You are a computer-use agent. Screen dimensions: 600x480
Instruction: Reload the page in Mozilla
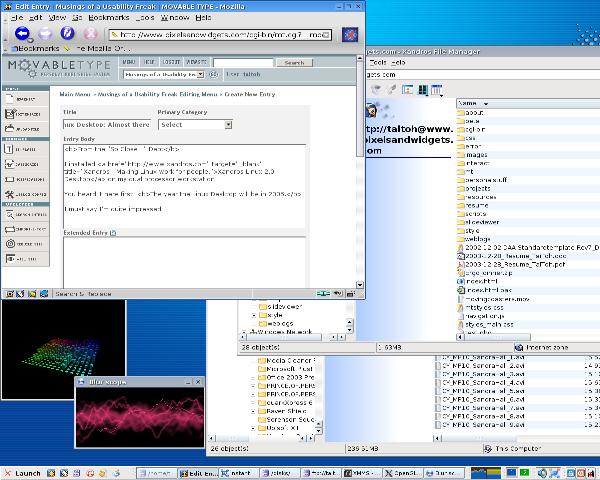67,33
